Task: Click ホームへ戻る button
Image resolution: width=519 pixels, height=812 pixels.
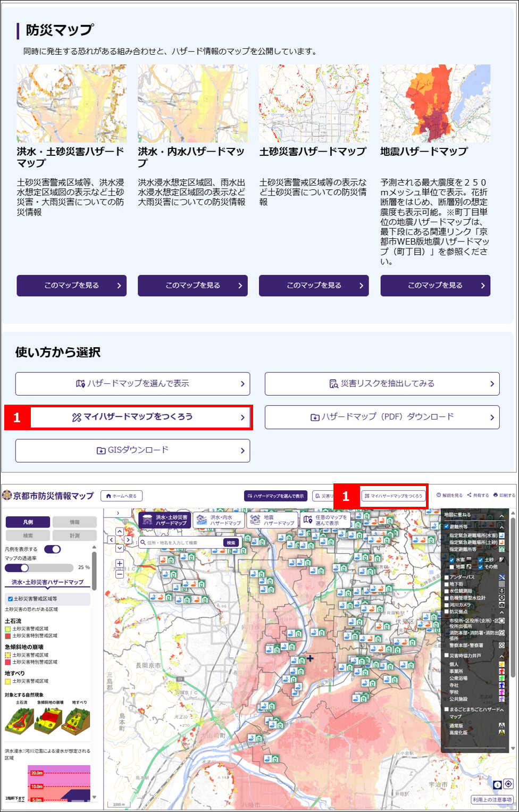Action: tap(121, 496)
